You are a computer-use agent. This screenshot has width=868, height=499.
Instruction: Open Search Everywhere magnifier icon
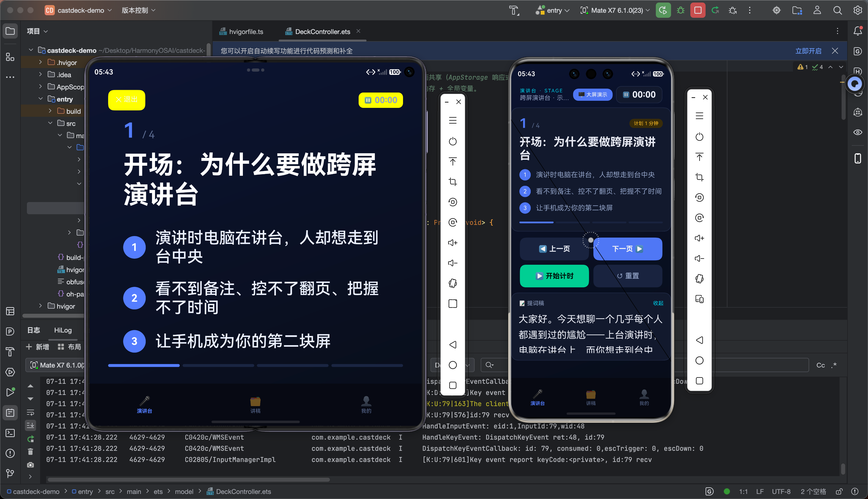click(x=837, y=10)
